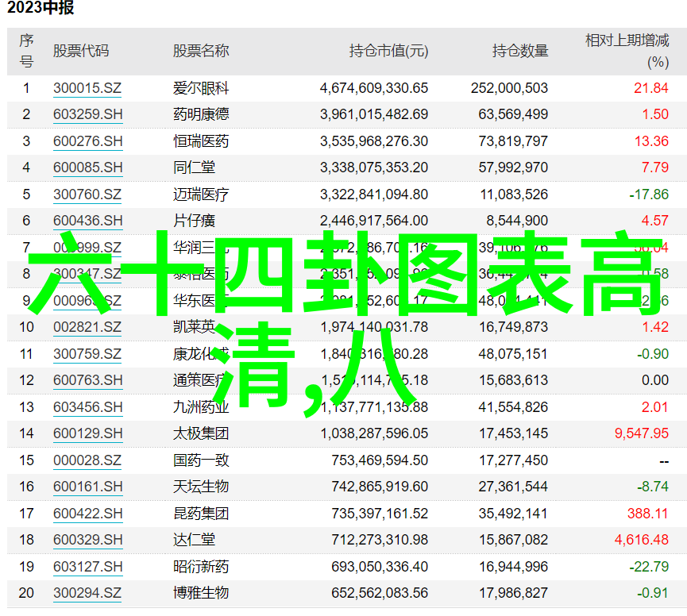Viewport: 687px width, 616px height.
Task: Open stock code link 600422.SH
Action: [87, 514]
